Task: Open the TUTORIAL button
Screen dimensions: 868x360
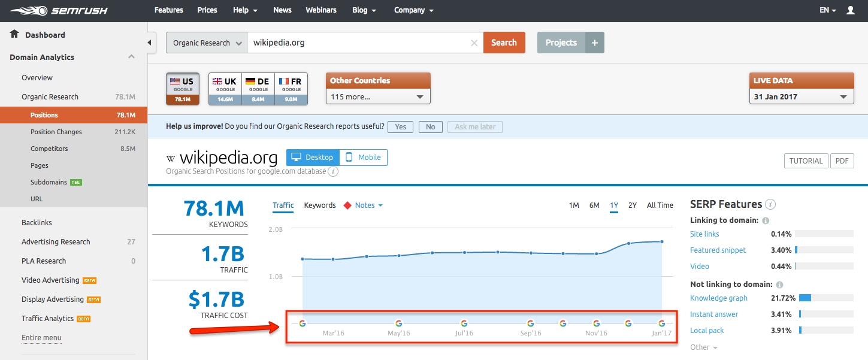Action: pos(806,161)
